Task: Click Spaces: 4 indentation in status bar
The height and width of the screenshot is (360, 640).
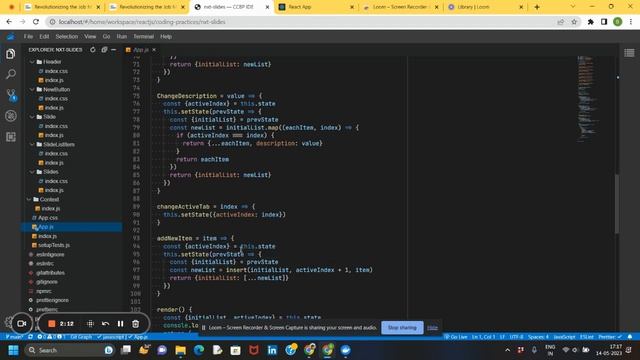Action: point(538,337)
